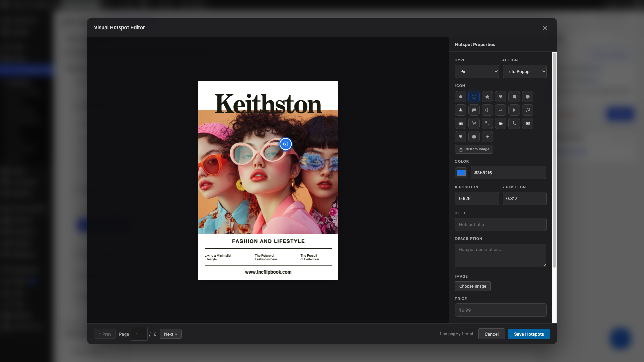Click the 'Hotspot Properties' heading
644x362 pixels.
[x=475, y=44]
